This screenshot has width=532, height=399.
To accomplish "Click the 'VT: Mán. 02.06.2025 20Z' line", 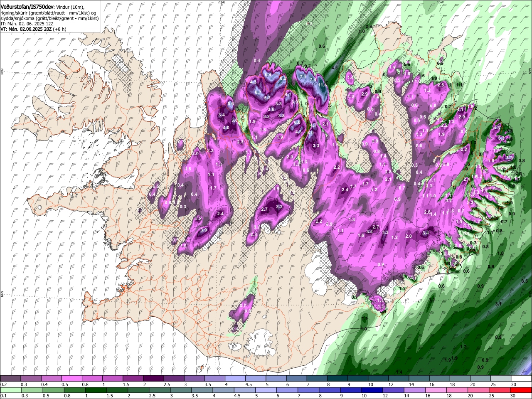I will (25, 30).
